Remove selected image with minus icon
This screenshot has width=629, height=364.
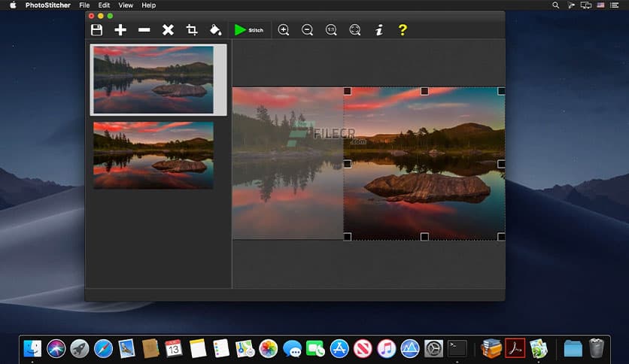click(144, 30)
